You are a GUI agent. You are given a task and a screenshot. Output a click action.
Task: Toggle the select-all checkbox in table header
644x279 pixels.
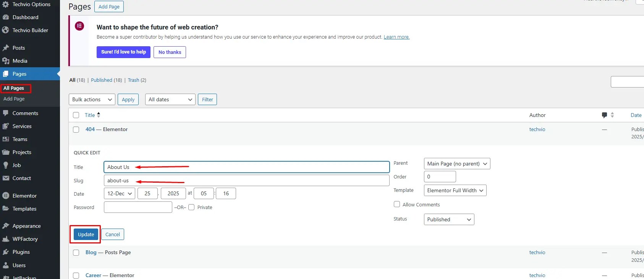coord(76,115)
